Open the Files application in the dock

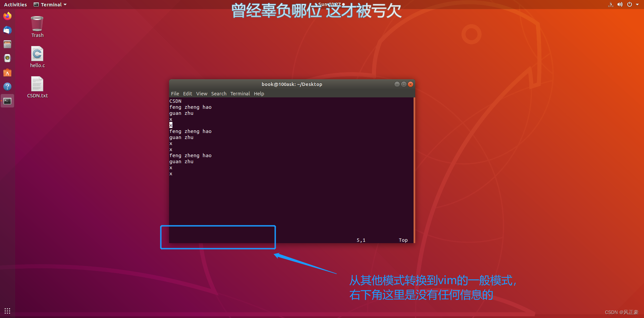pos(7,44)
